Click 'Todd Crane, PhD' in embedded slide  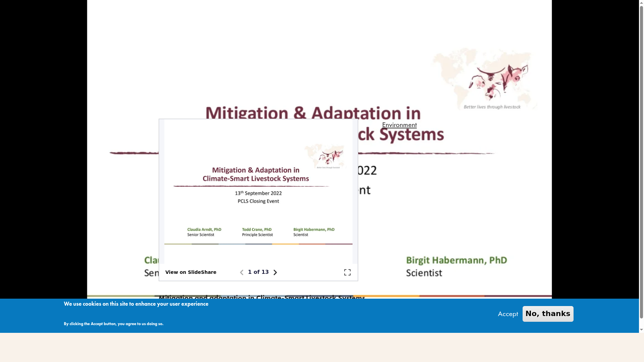[257, 230]
